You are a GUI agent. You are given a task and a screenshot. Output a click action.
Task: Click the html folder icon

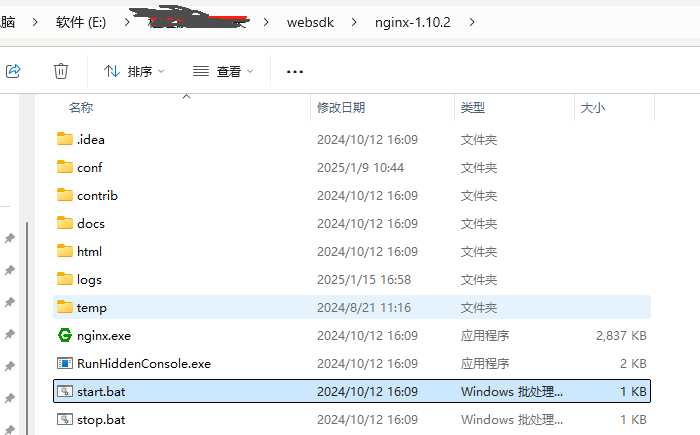point(65,251)
